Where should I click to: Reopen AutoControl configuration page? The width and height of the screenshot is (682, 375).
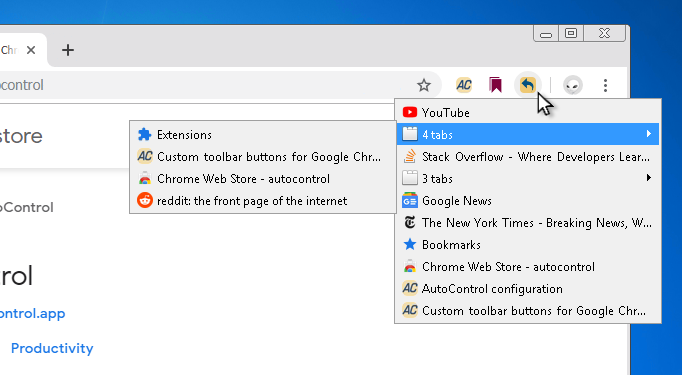coord(528,288)
